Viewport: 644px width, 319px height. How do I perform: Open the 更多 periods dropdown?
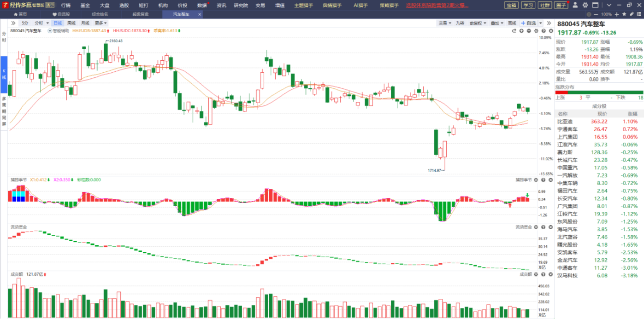[100, 23]
